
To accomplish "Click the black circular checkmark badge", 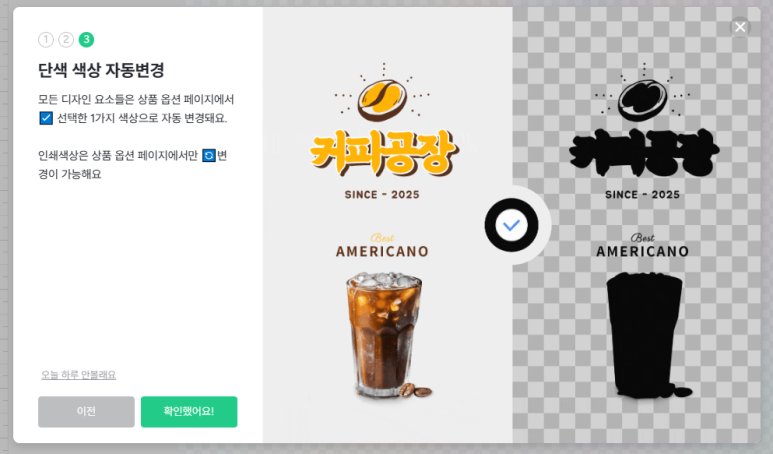I will point(511,225).
